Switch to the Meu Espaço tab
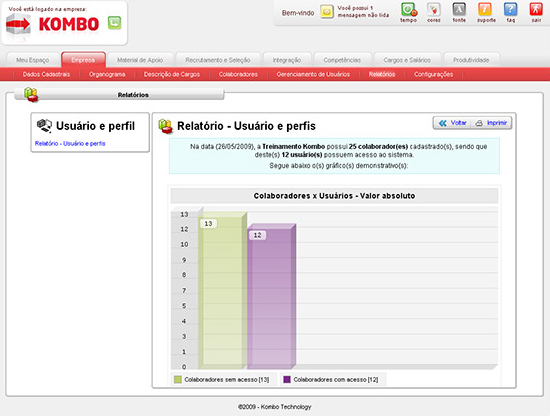Screen dimensions: 550x416 tap(33, 60)
